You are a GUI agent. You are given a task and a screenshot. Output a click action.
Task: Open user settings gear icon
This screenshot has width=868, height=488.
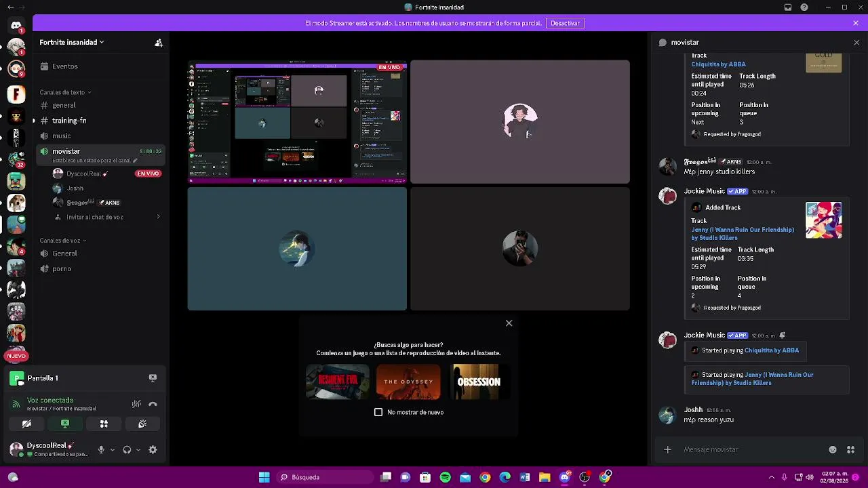point(153,449)
